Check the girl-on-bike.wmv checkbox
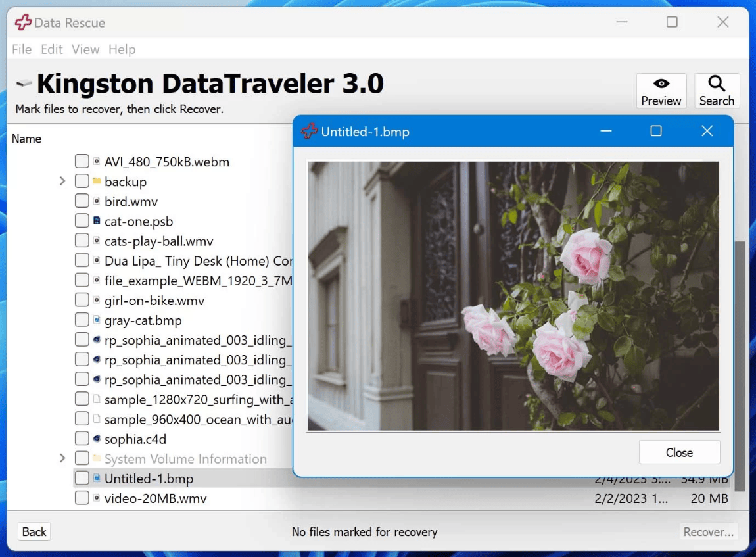The width and height of the screenshot is (756, 557). pyautogui.click(x=82, y=299)
